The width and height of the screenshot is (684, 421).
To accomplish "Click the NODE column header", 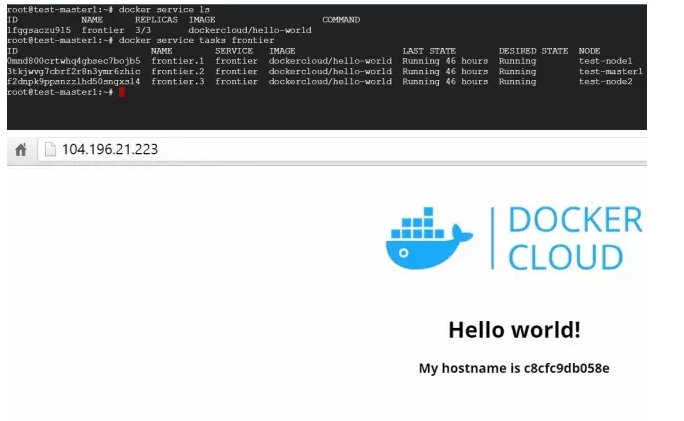I will [589, 51].
